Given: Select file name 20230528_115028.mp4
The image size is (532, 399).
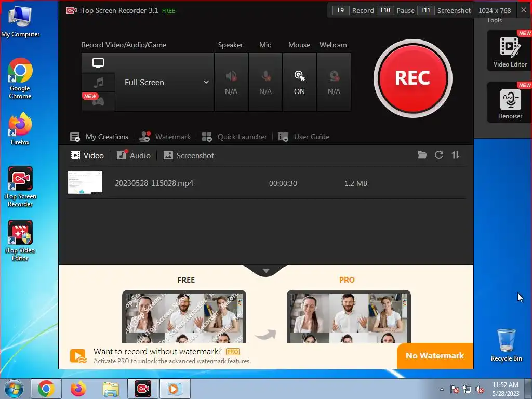Looking at the screenshot, I should [154, 183].
